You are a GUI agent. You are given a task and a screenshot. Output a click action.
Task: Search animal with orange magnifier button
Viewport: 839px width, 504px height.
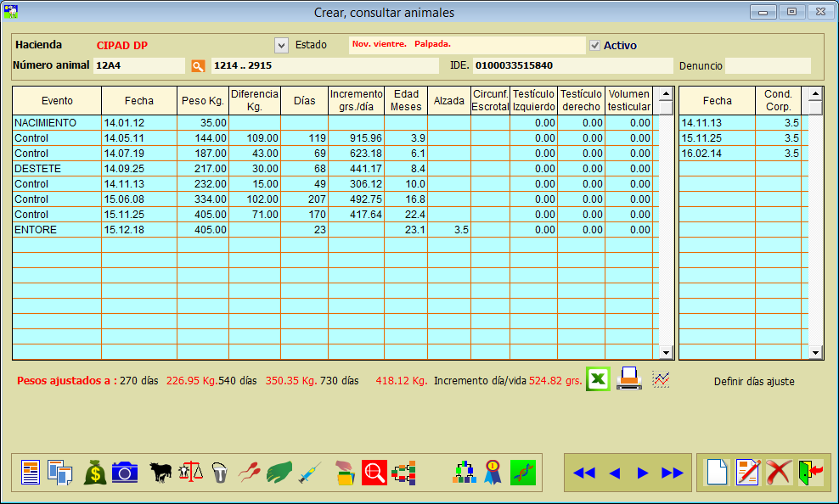point(198,66)
